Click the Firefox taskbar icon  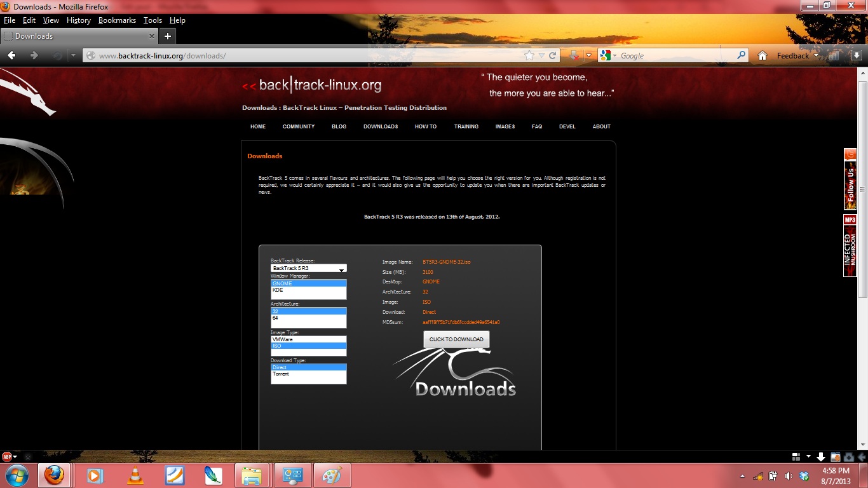tap(54, 475)
